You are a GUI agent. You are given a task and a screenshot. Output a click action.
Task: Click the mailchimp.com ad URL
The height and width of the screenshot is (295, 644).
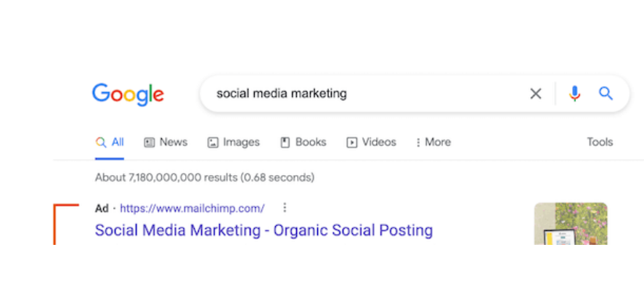(x=192, y=209)
